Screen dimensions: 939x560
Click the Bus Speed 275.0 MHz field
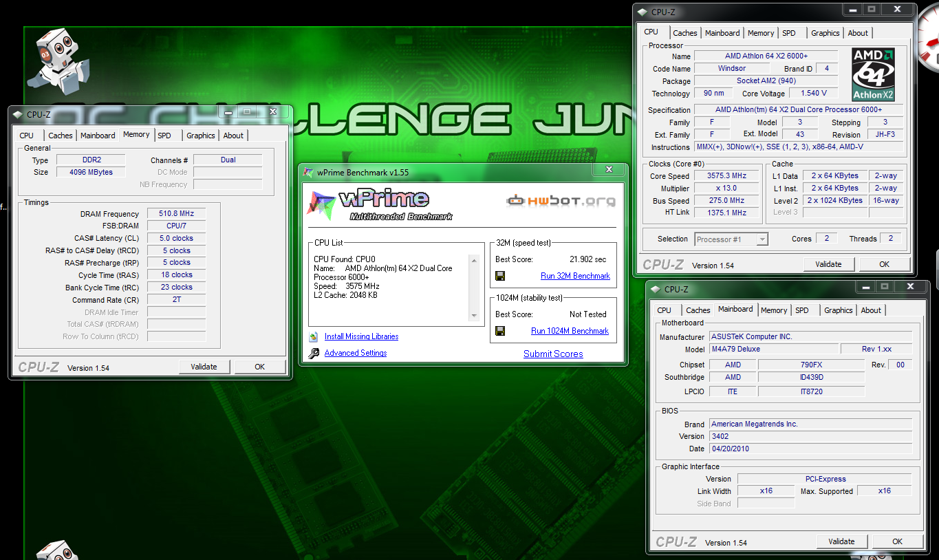click(726, 201)
